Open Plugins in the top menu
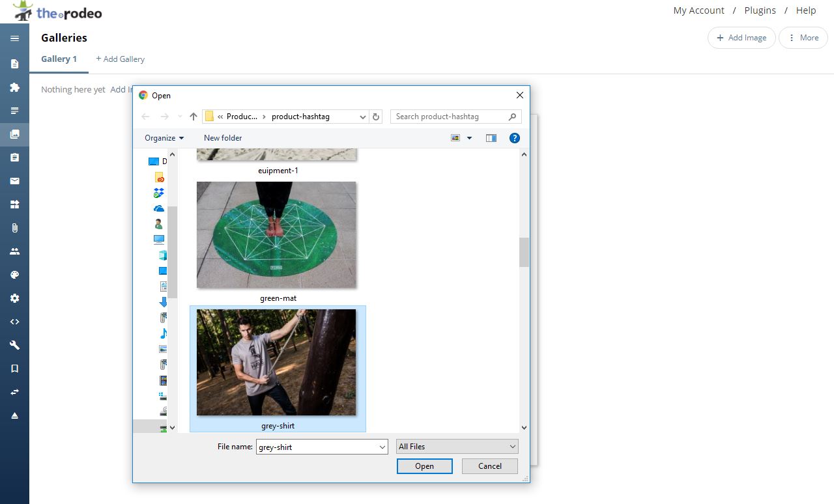Viewport: 834px width, 504px height. click(760, 10)
